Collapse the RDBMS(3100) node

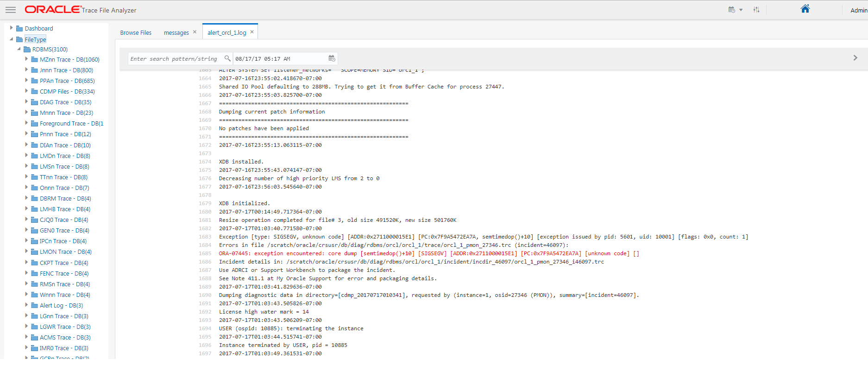(19, 49)
